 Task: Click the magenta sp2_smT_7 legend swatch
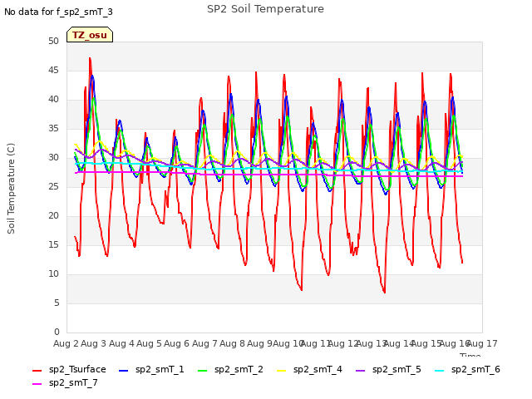pyautogui.click(x=37, y=384)
